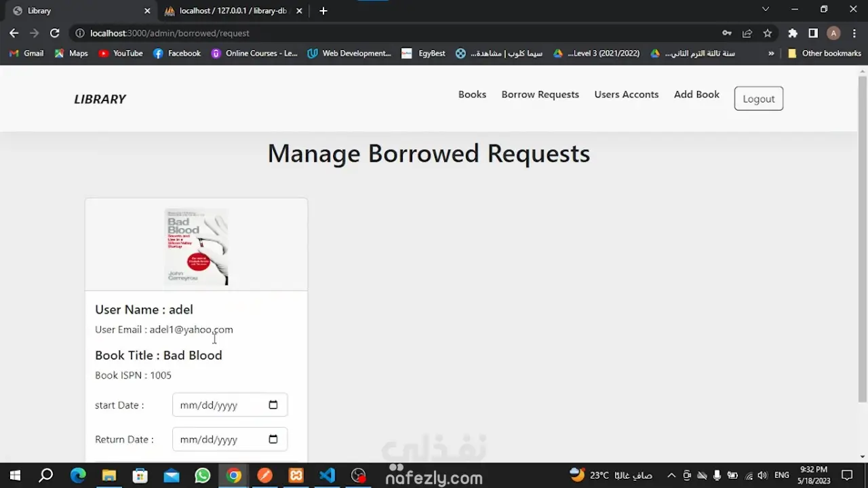This screenshot has height=488, width=868.
Task: Click the 'Book Title : Bad Blood' text
Action: coord(159,356)
